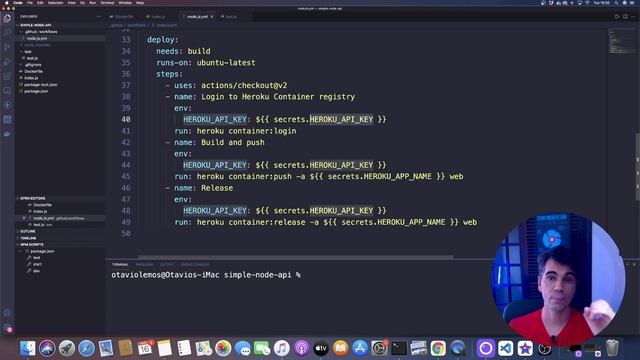Open the Problems tab in bottom panel
The height and width of the screenshot is (360, 640).
click(x=144, y=264)
